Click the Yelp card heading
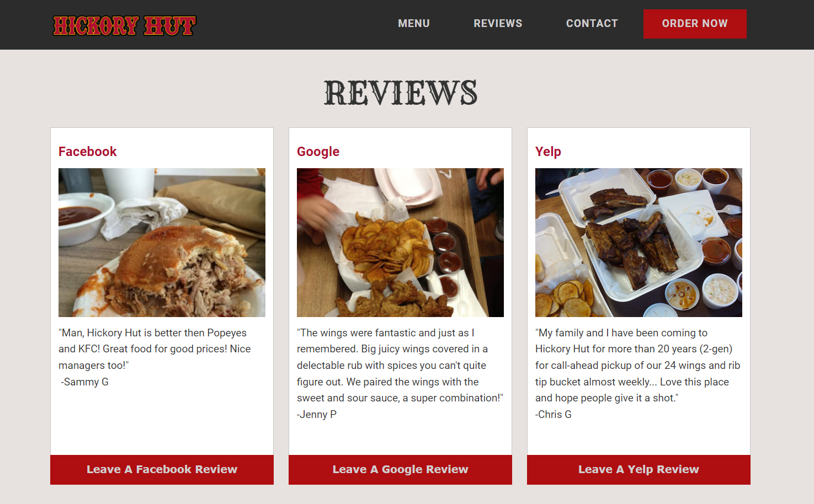This screenshot has width=814, height=504. pos(548,152)
